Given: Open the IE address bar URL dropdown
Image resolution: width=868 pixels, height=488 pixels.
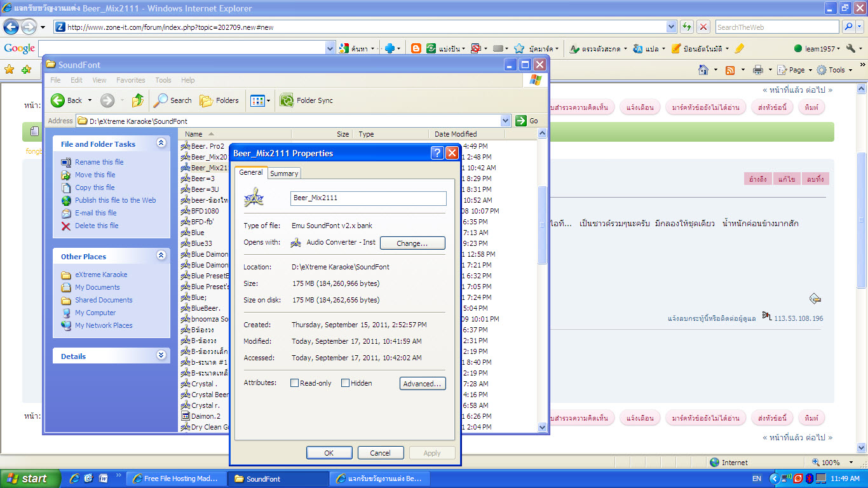Looking at the screenshot, I should pyautogui.click(x=672, y=27).
